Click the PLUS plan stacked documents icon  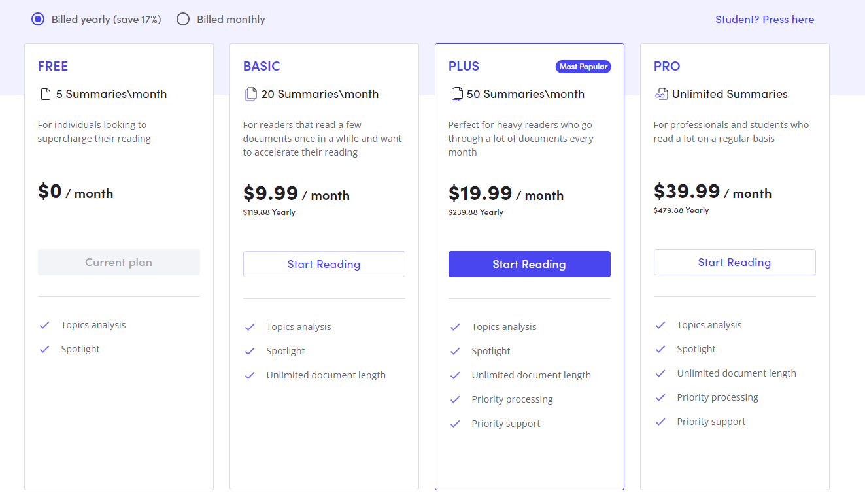456,94
